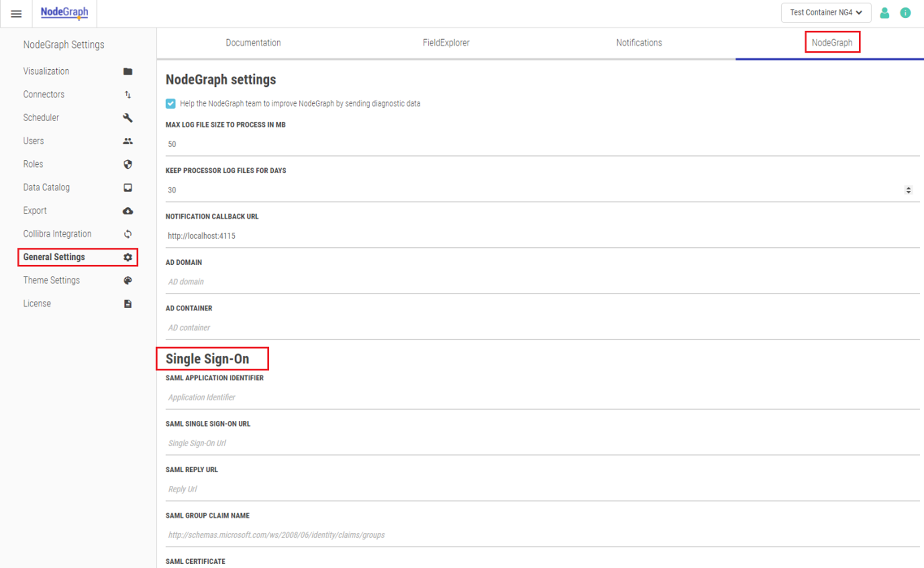Click the green info icon
Screen dimensions: 924x568
click(905, 13)
